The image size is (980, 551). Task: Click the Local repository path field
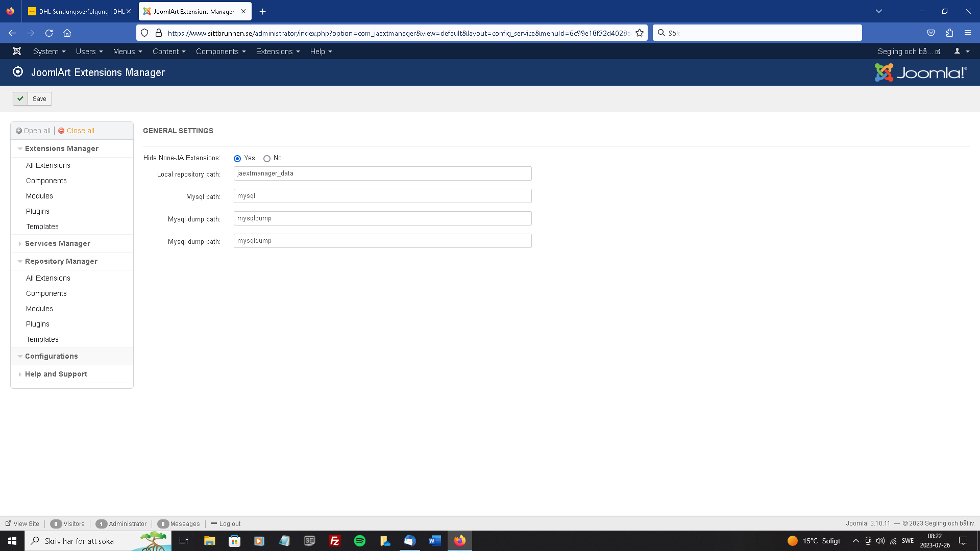coord(382,173)
